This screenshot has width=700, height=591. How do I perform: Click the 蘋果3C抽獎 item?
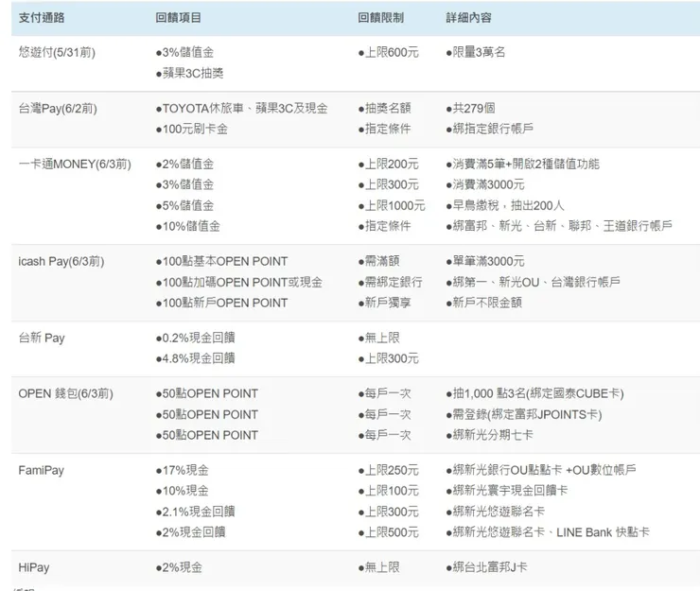coord(189,73)
